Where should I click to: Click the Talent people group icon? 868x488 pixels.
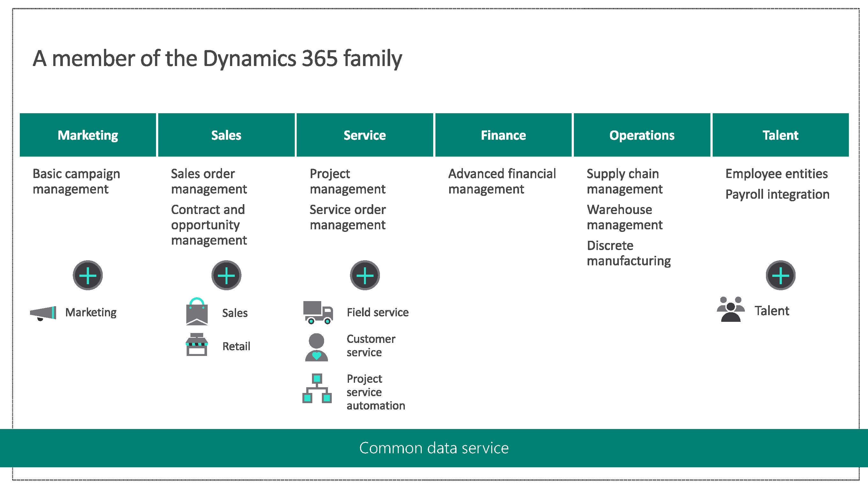coord(731,309)
